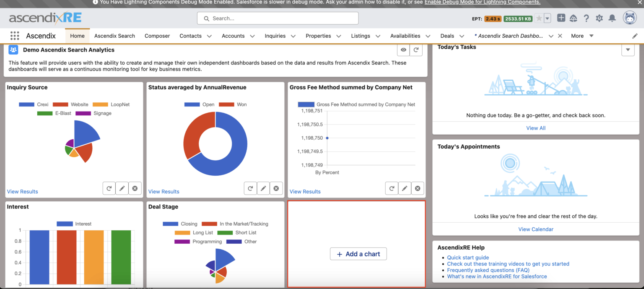
Task: Expand the Properties tab dropdown
Action: [339, 36]
